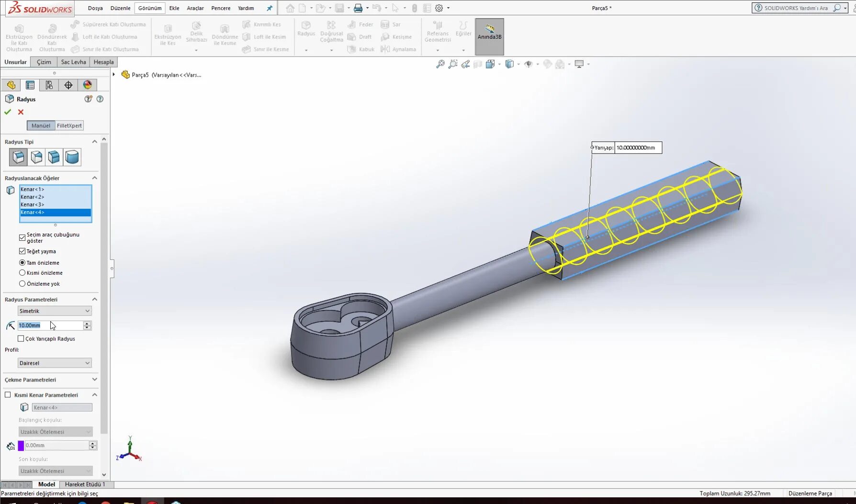
Task: Select the 'Tam önizleme' radio button
Action: (x=22, y=263)
